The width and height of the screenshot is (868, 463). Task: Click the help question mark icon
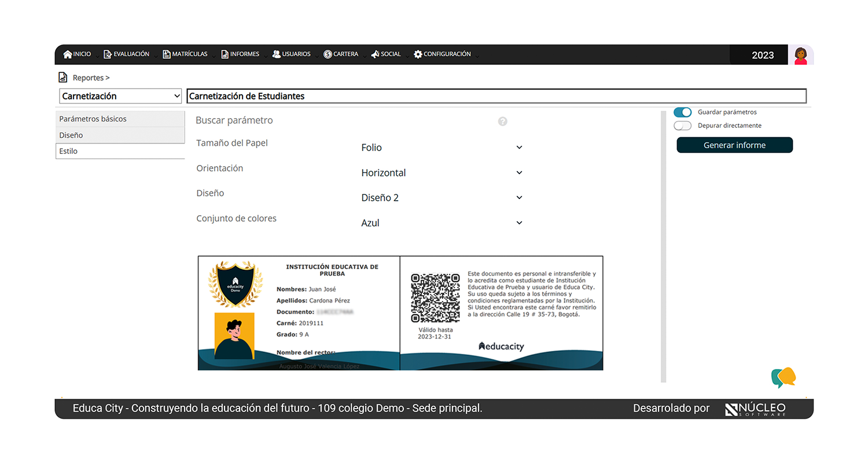503,122
